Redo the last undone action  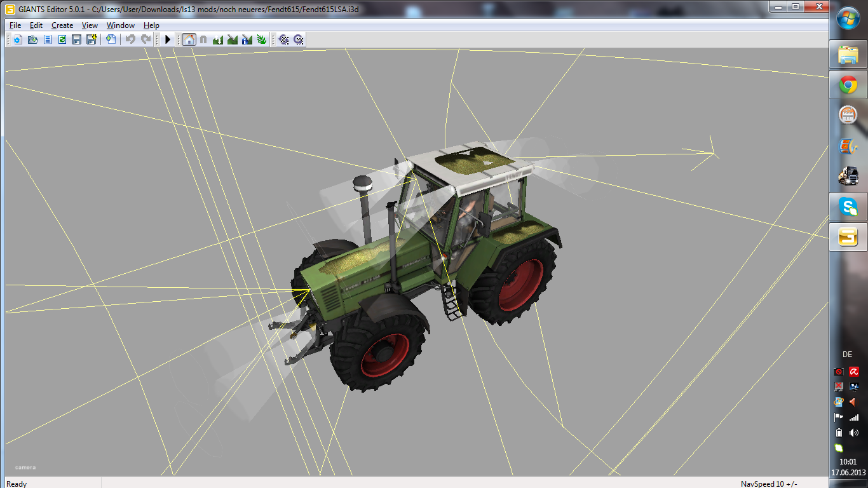pyautogui.click(x=146, y=39)
